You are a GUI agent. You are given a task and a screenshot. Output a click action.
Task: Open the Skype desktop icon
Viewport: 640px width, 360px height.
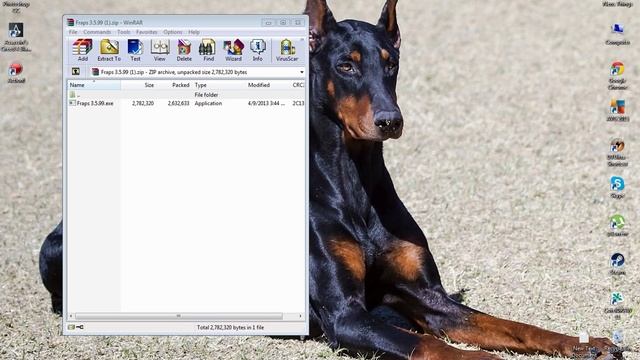617,187
